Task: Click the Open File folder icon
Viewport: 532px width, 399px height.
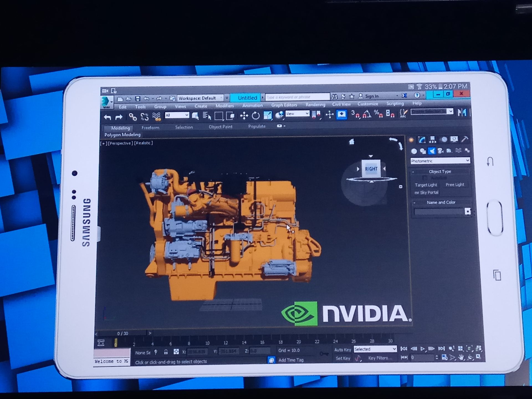Action: coord(129,99)
